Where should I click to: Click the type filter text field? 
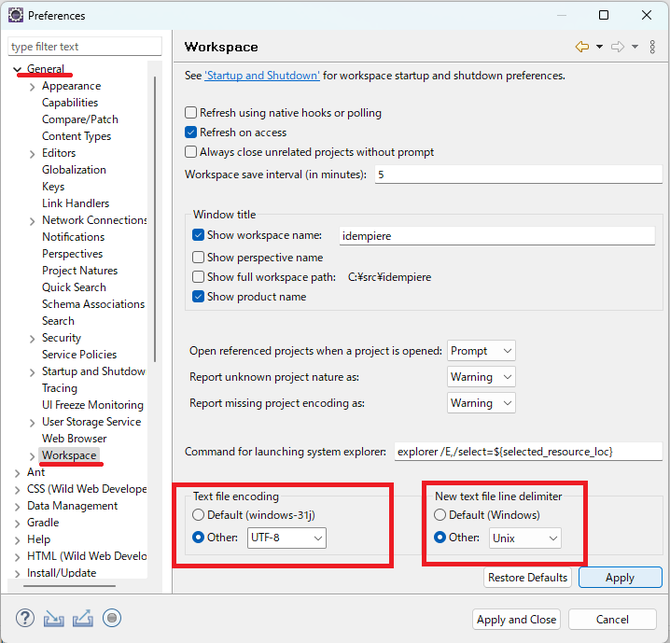point(85,46)
